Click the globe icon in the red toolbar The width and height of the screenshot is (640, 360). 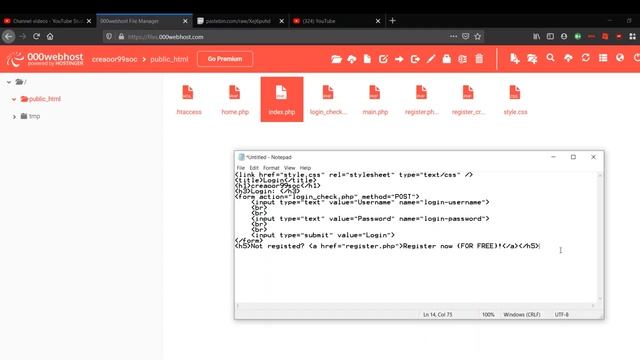pyautogui.click(x=620, y=58)
